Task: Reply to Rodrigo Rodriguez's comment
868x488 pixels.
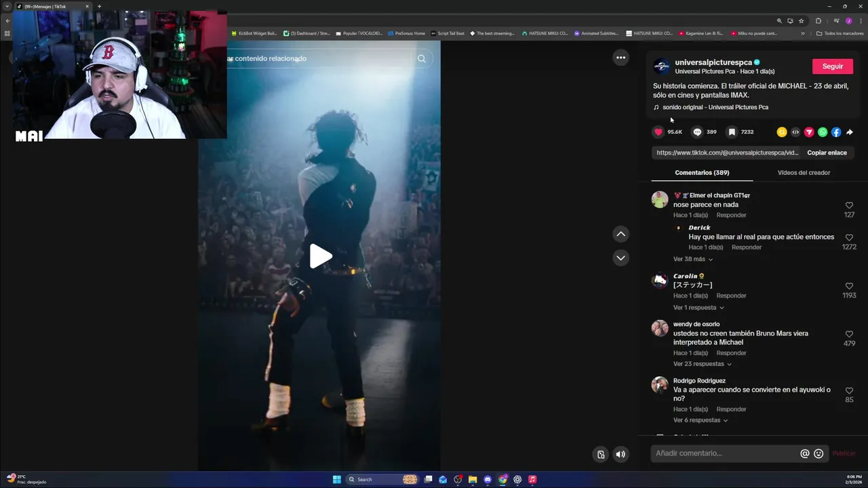Action: click(x=731, y=409)
